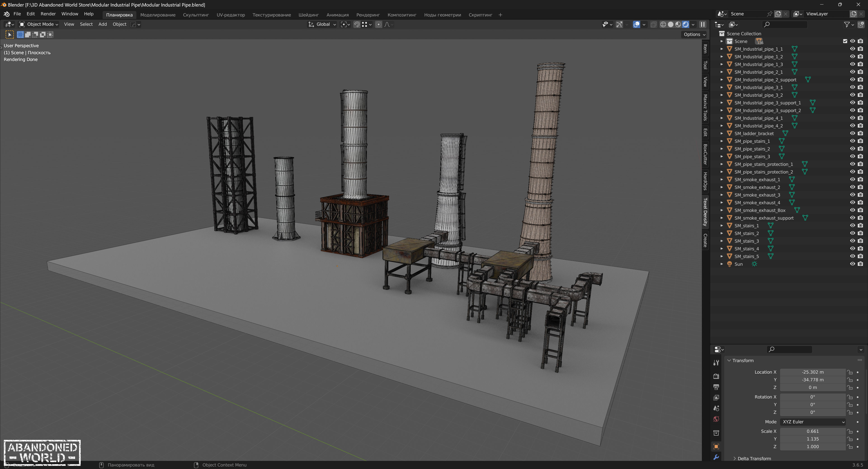Screen dimensions: 868x469
Task: Expand SM_pipe_stairs_1 tree item
Action: (x=722, y=141)
